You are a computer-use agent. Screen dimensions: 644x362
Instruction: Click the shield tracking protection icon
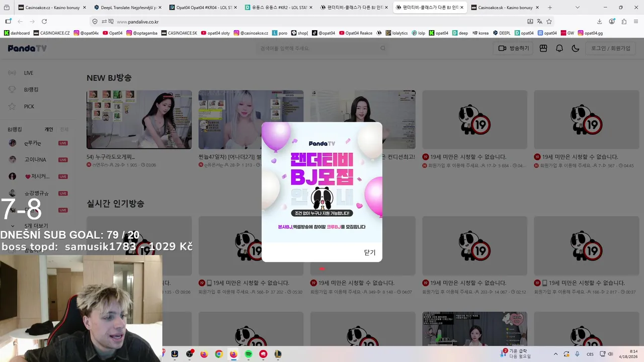95,22
